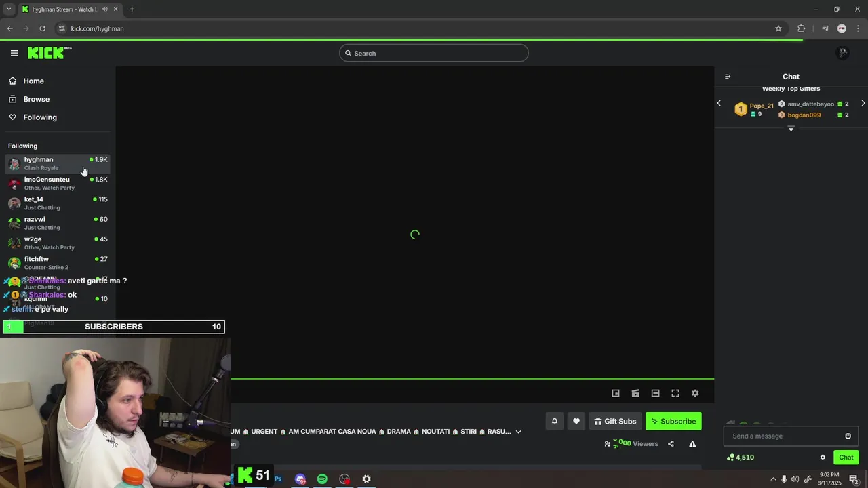Open Spotify from the taskbar
The width and height of the screenshot is (868, 488).
point(322,479)
